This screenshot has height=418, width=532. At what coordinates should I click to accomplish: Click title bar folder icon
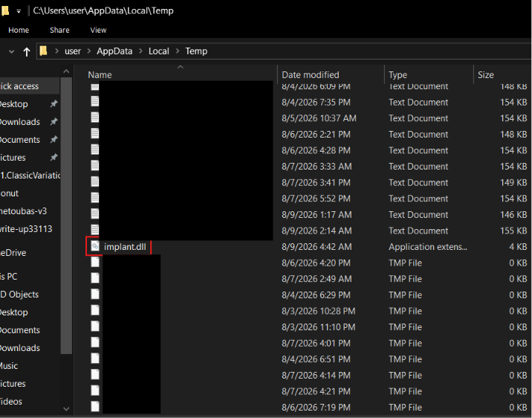point(5,11)
